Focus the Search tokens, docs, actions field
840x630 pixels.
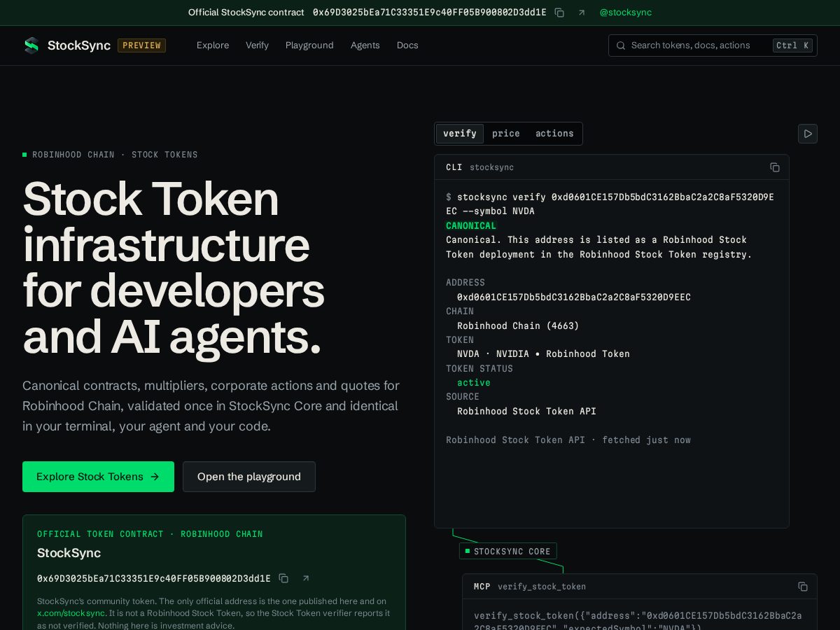[x=713, y=45]
